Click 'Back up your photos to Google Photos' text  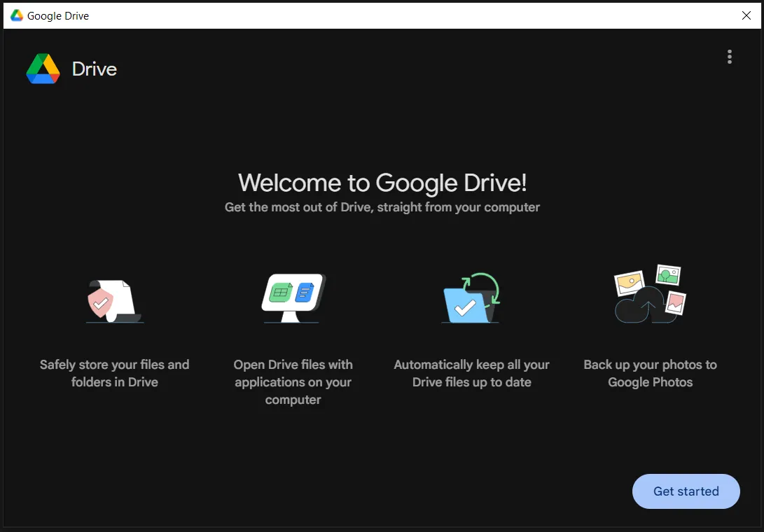650,373
